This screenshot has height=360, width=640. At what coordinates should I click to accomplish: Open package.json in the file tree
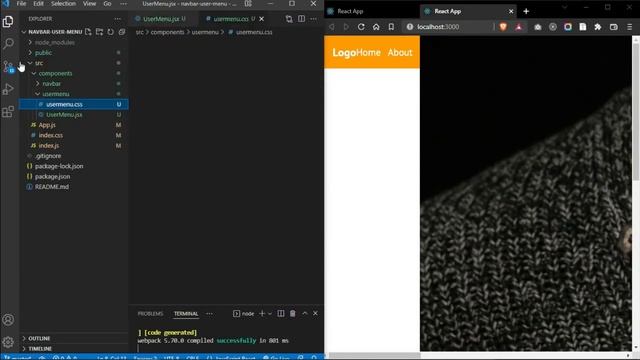coord(52,176)
